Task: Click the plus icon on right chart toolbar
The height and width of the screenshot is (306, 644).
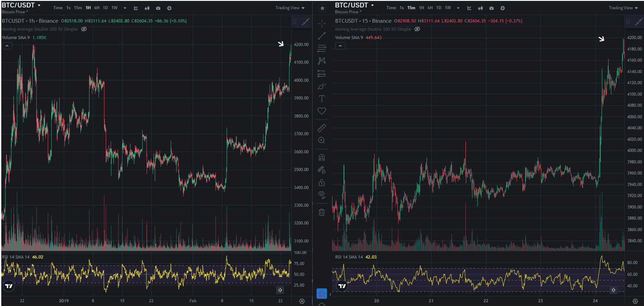Action: 502,8
